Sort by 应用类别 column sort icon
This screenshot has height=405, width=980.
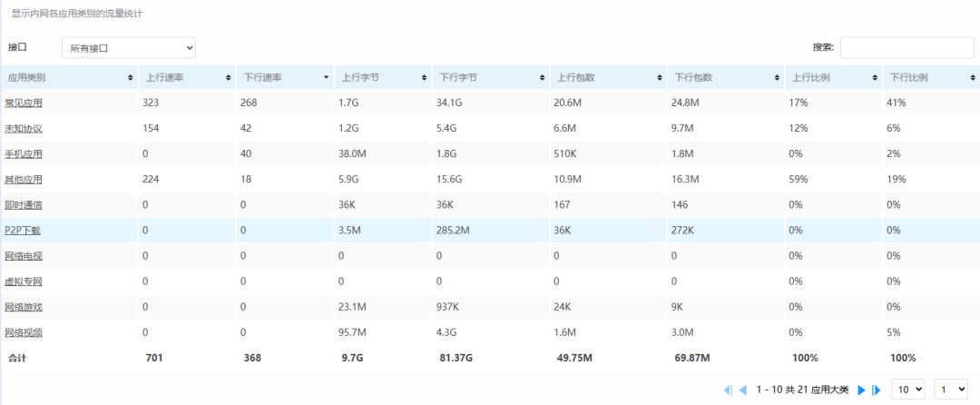(130, 77)
